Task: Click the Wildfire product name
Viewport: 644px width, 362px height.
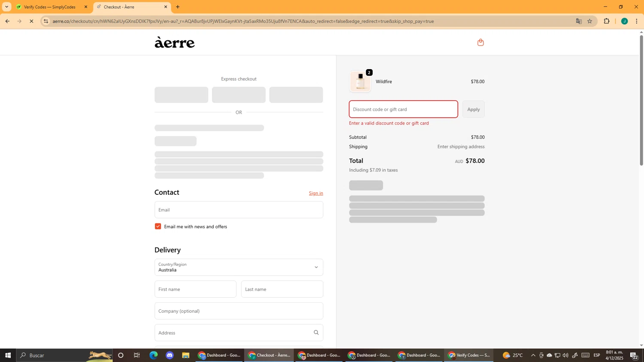Action: 384,81
